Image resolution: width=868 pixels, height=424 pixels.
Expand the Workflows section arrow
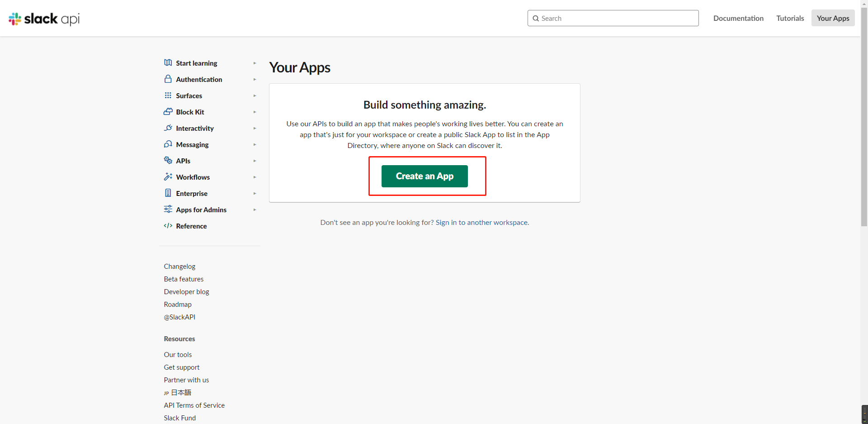point(255,177)
